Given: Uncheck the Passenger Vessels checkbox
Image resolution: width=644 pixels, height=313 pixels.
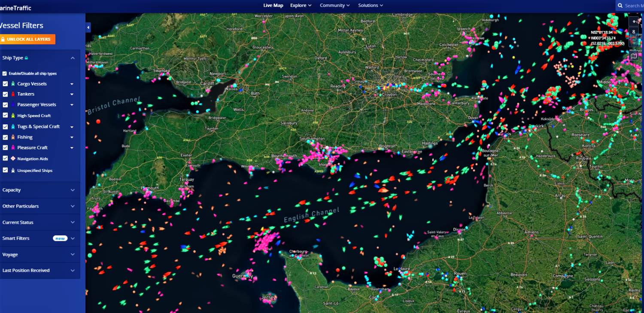Looking at the screenshot, I should (x=5, y=104).
